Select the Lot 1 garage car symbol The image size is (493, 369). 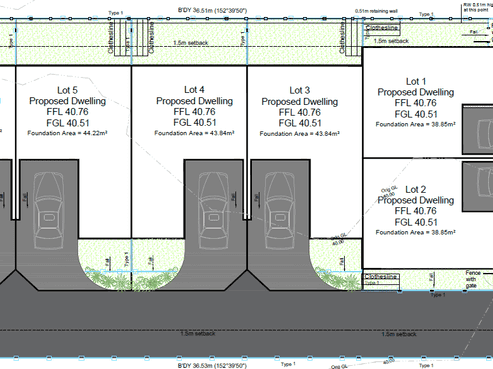[x=485, y=134]
